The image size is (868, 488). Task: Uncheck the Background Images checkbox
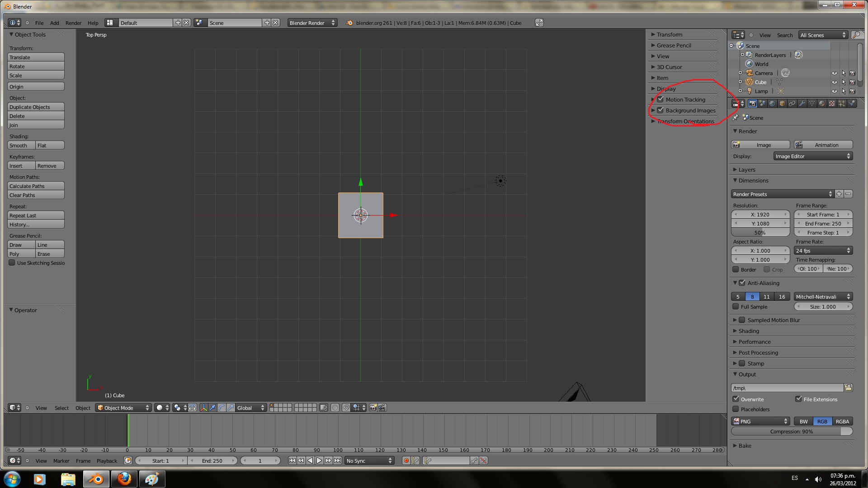(x=660, y=110)
